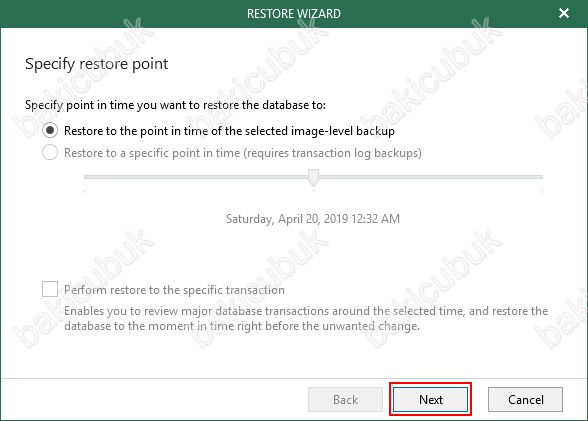The height and width of the screenshot is (421, 588).
Task: Click the rightmost tick mark under slider
Action: 542,191
